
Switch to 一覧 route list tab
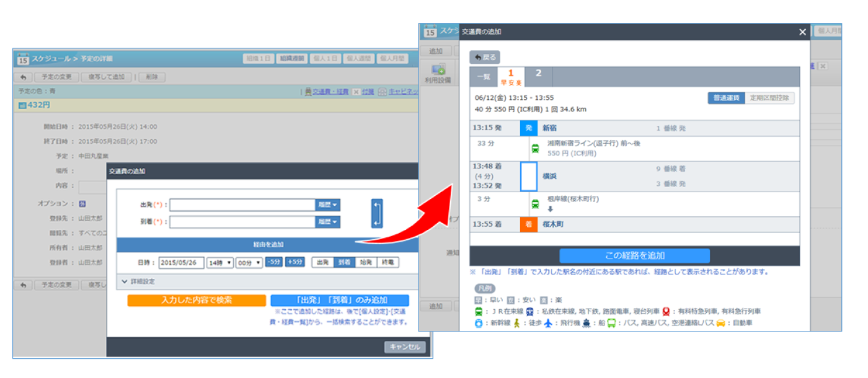click(x=484, y=77)
